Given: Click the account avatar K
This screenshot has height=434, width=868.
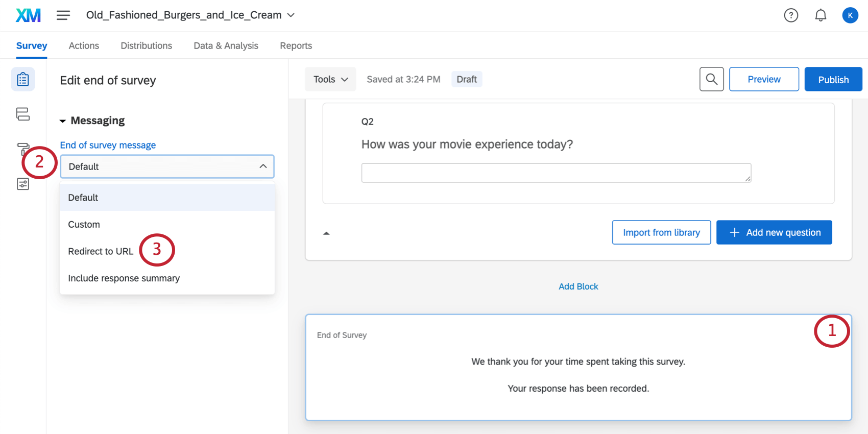Looking at the screenshot, I should tap(850, 15).
